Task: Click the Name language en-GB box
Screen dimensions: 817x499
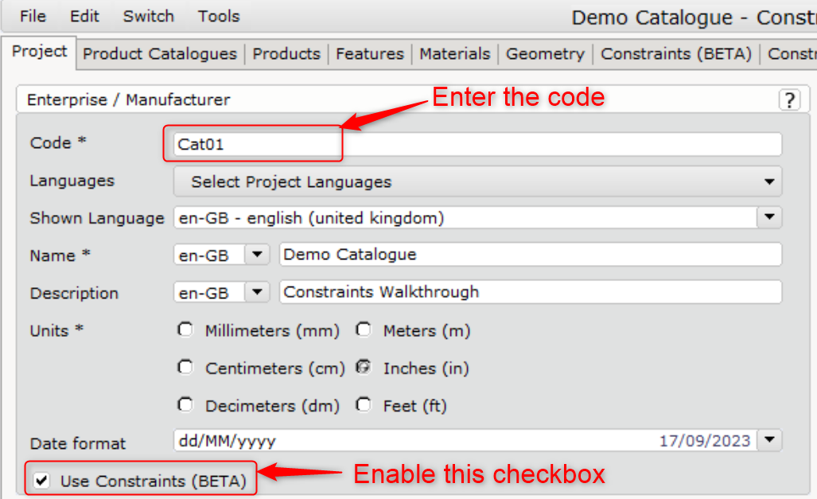Action: click(x=209, y=255)
